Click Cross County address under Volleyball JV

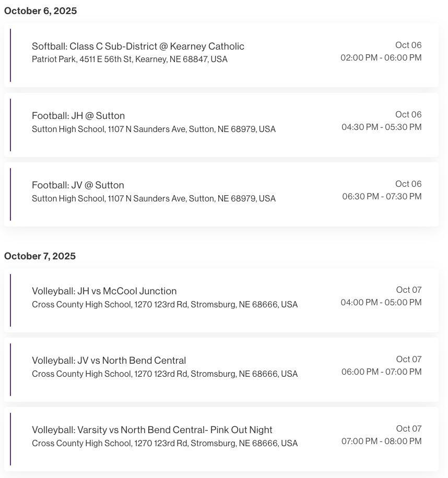coord(164,374)
